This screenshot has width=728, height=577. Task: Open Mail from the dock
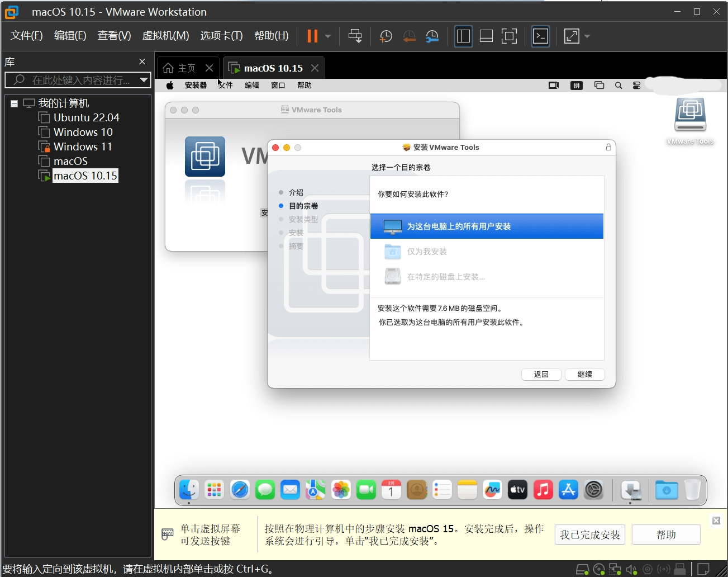pyautogui.click(x=290, y=490)
